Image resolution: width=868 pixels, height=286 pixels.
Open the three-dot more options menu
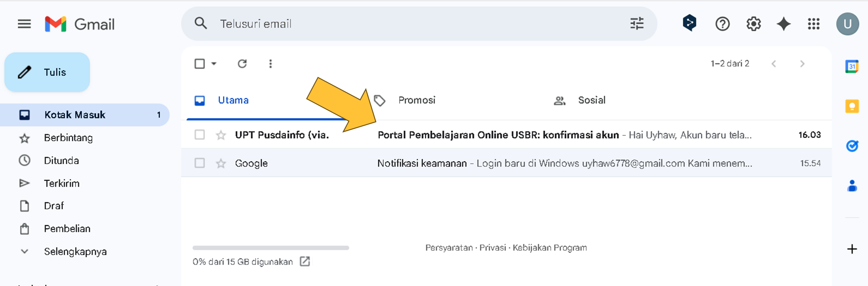[270, 64]
